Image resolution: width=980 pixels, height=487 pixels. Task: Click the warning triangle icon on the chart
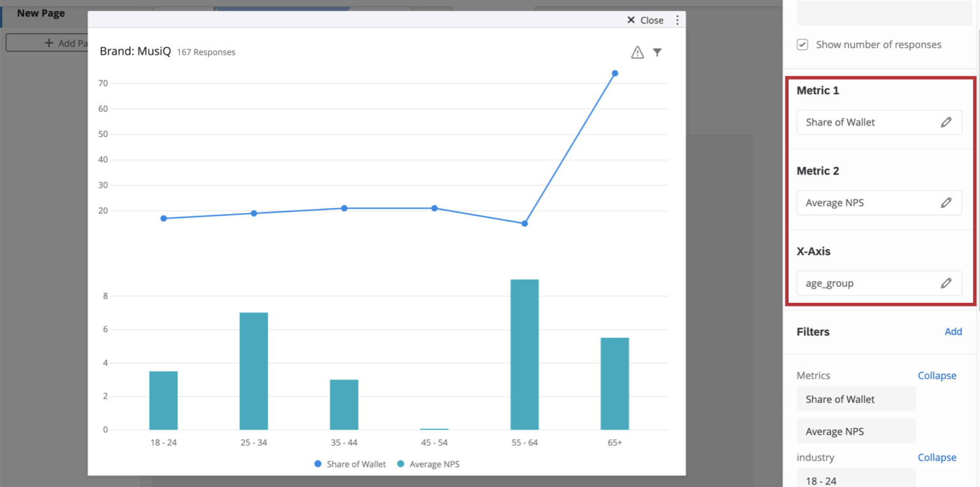637,52
